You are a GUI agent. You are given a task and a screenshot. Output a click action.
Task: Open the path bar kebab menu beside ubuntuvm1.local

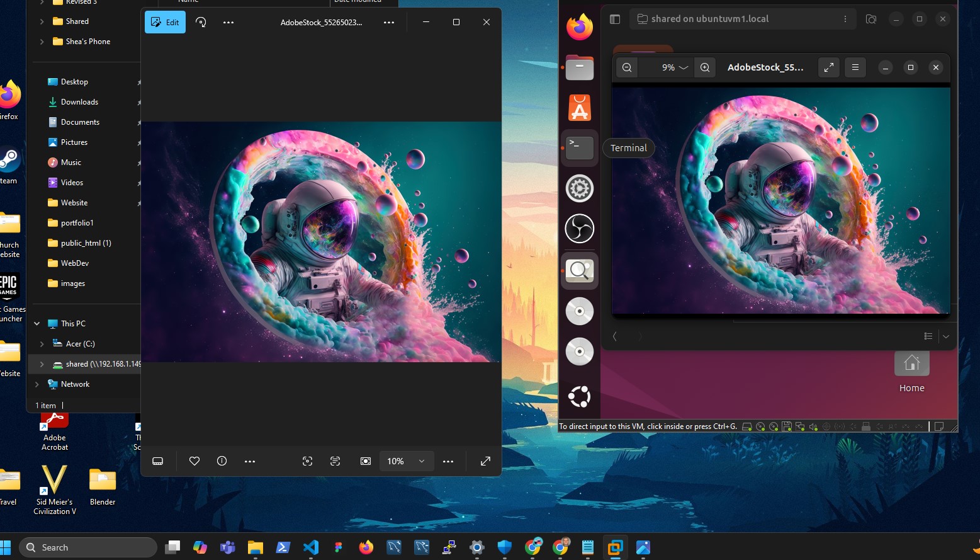pos(845,19)
